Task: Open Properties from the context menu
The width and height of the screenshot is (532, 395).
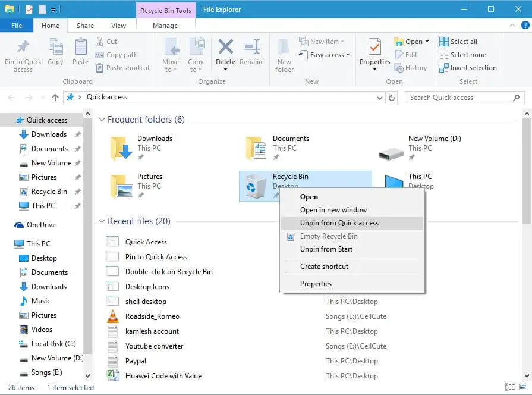Action: click(x=352, y=284)
